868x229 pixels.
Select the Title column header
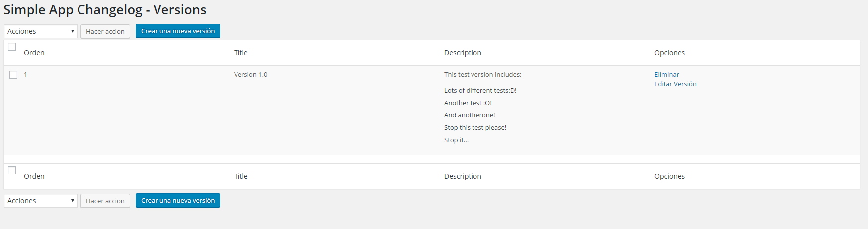pos(241,53)
